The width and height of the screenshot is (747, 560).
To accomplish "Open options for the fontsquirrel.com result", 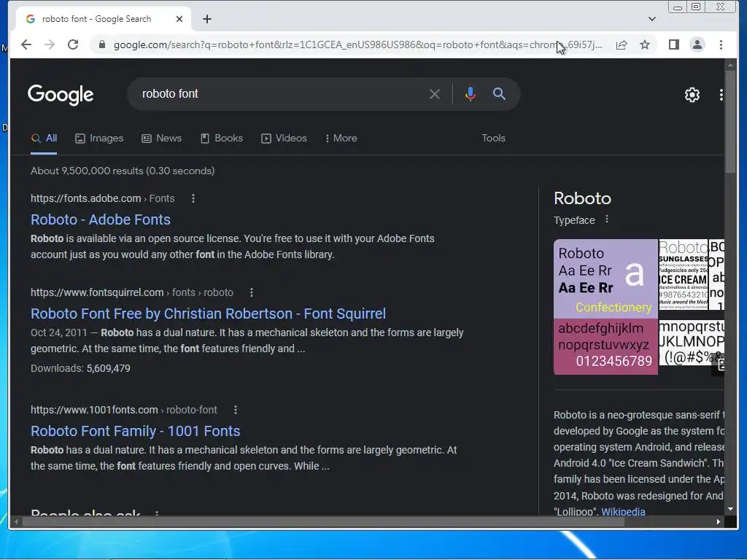I will 252,292.
